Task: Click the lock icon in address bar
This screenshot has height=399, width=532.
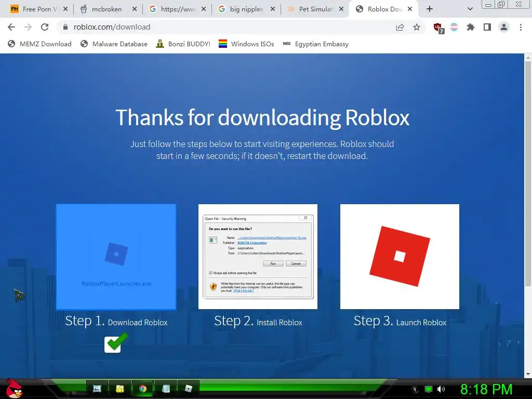Action: (x=65, y=27)
